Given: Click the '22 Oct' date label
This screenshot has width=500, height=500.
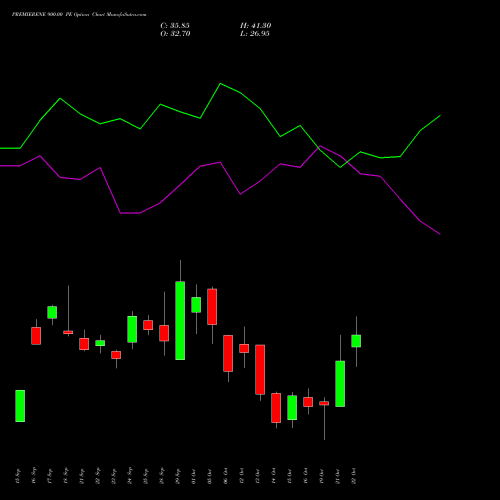Looking at the screenshot, I should point(354,476).
